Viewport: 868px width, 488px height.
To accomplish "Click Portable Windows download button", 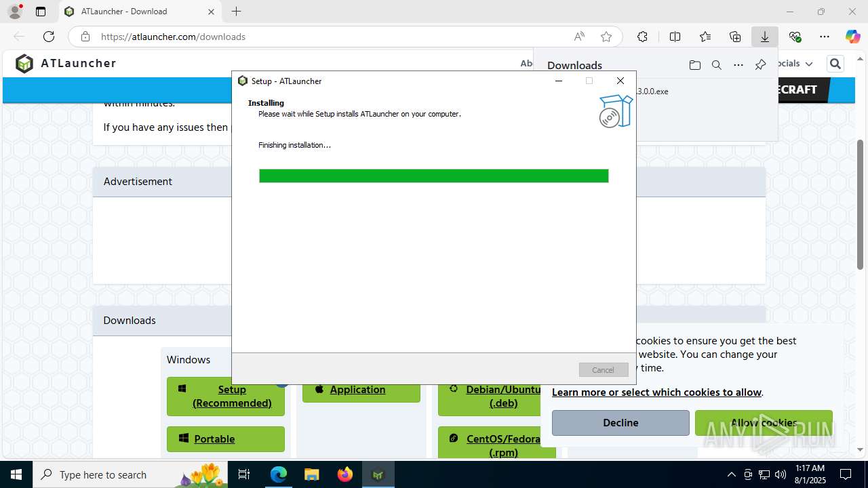I will (226, 439).
